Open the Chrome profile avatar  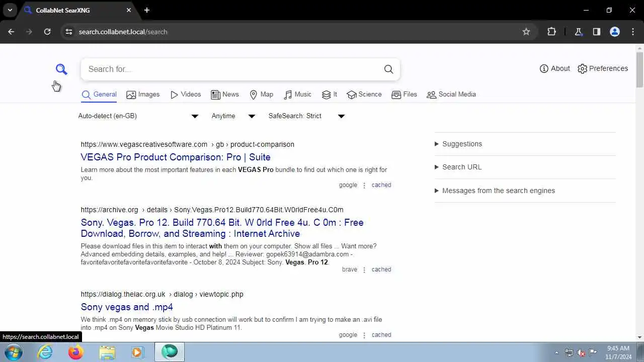tap(615, 32)
